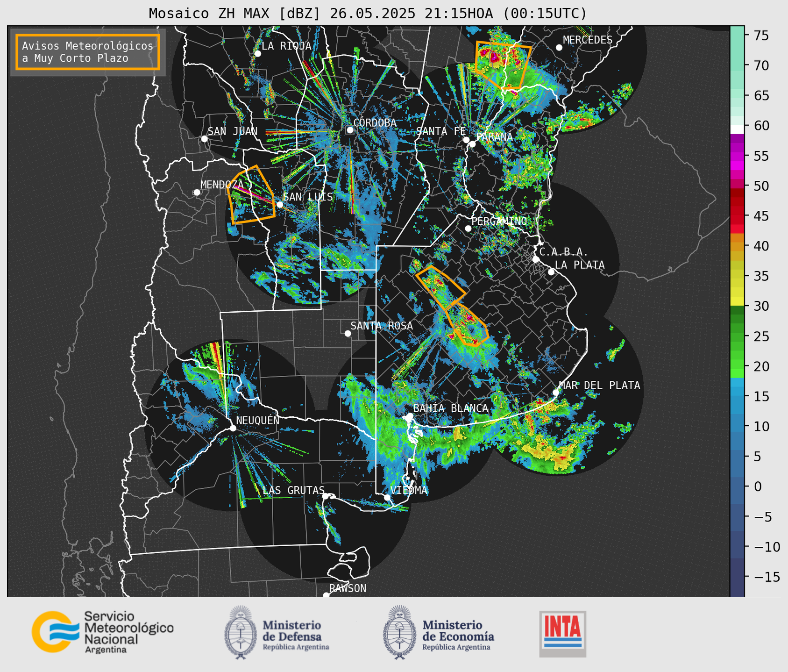
Task: Click the INTA logo
Action: tap(562, 634)
